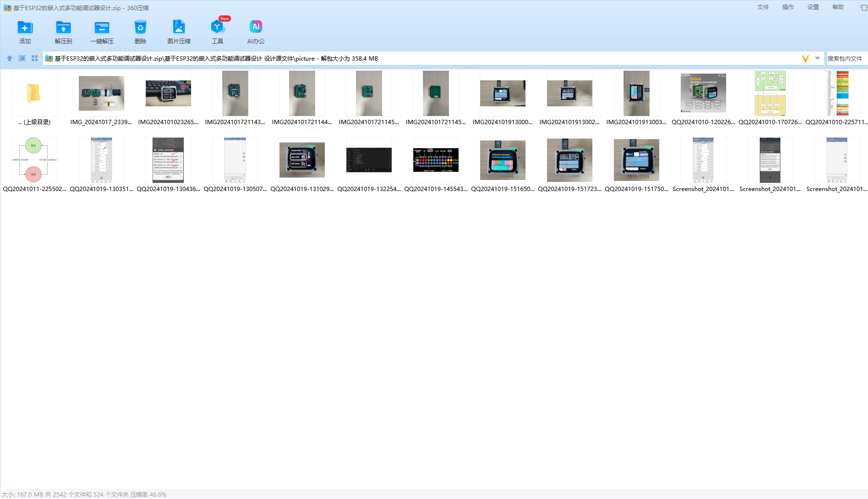Select file QQ20241010-225711...
Image resolution: width=868 pixels, height=499 pixels.
coord(837,98)
